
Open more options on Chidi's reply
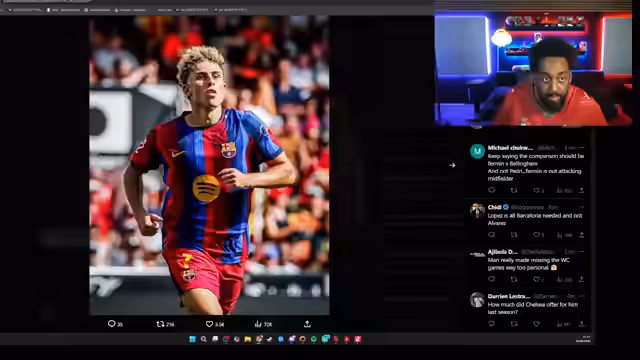click(581, 207)
